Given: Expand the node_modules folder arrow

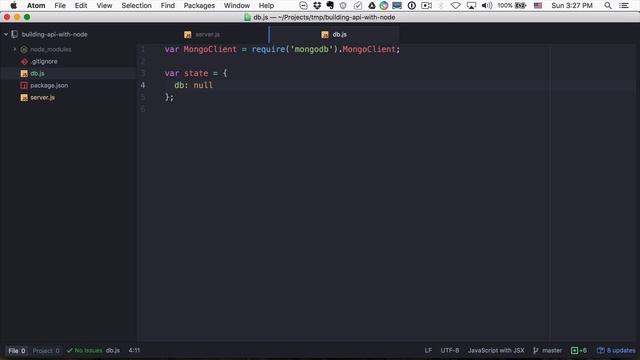Looking at the screenshot, I should (15, 49).
